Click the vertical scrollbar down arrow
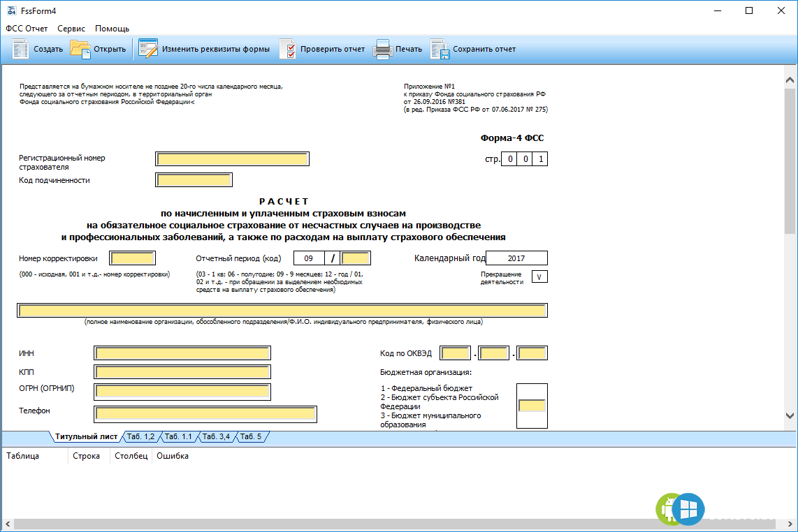The height and width of the screenshot is (532, 798). point(790,415)
